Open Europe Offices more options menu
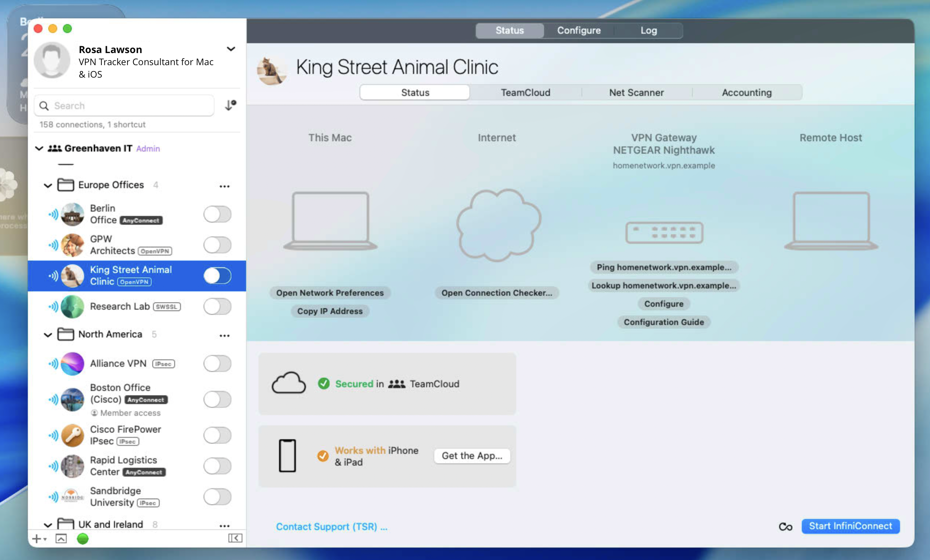 click(224, 186)
